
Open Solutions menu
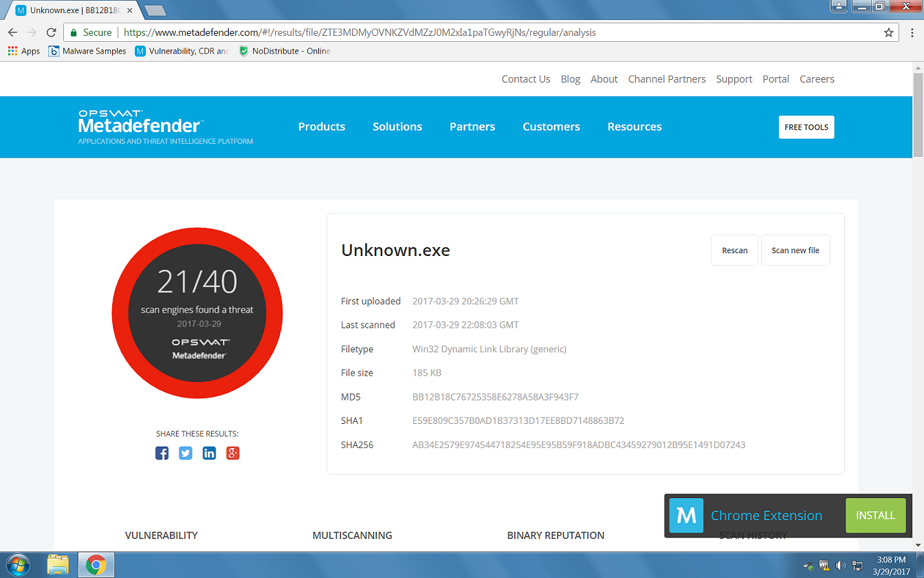(397, 127)
